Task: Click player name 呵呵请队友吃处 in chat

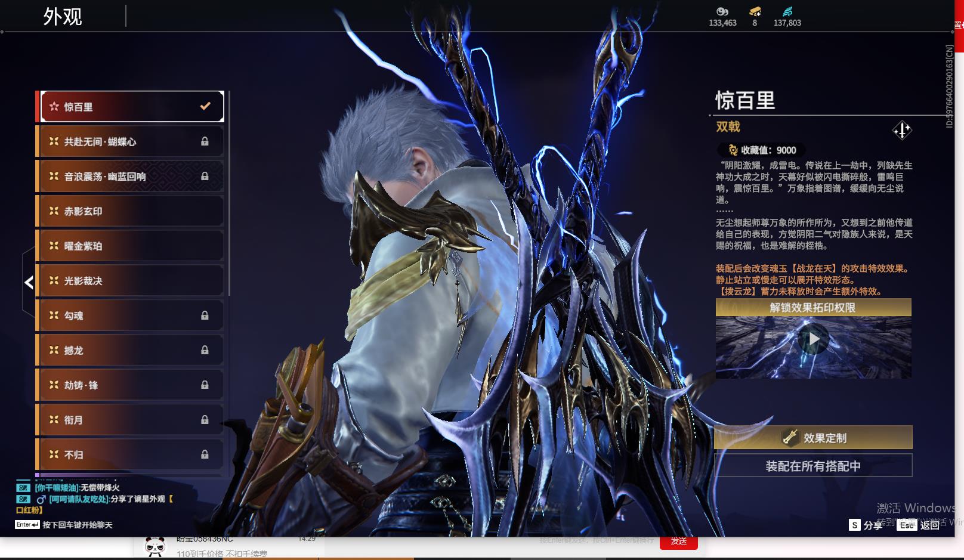Action: point(79,499)
